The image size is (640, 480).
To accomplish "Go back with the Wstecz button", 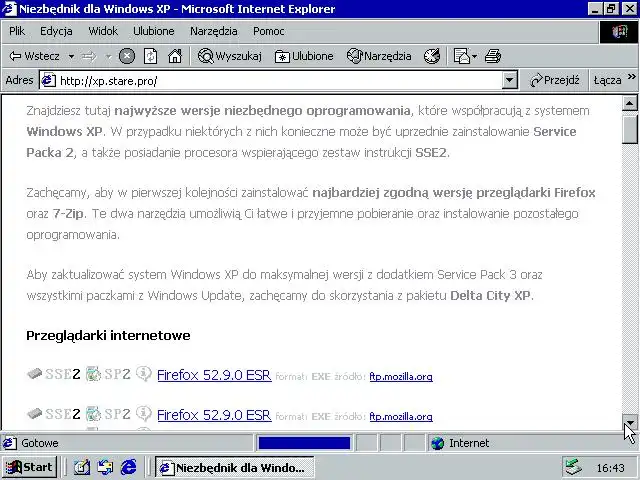I will 35,56.
